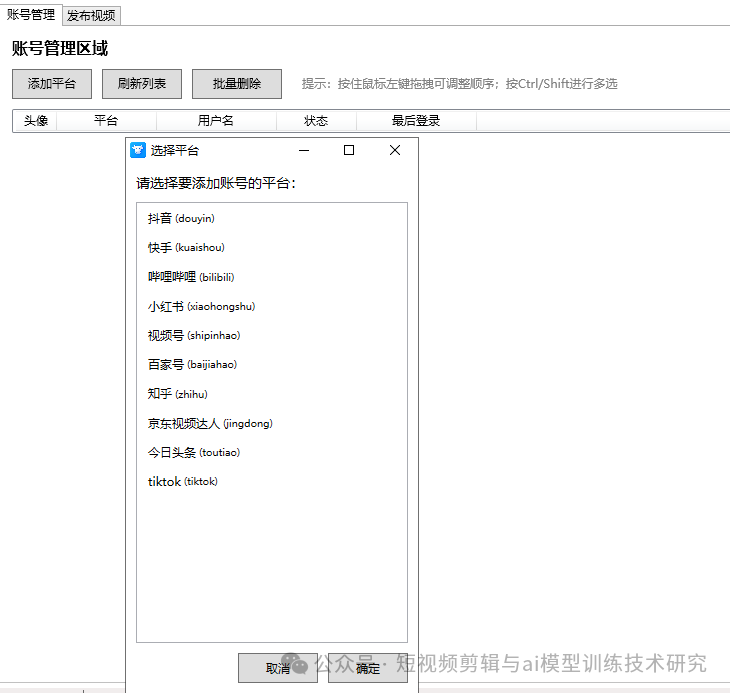Open the 发布视频 tab
The image size is (730, 693).
point(91,16)
